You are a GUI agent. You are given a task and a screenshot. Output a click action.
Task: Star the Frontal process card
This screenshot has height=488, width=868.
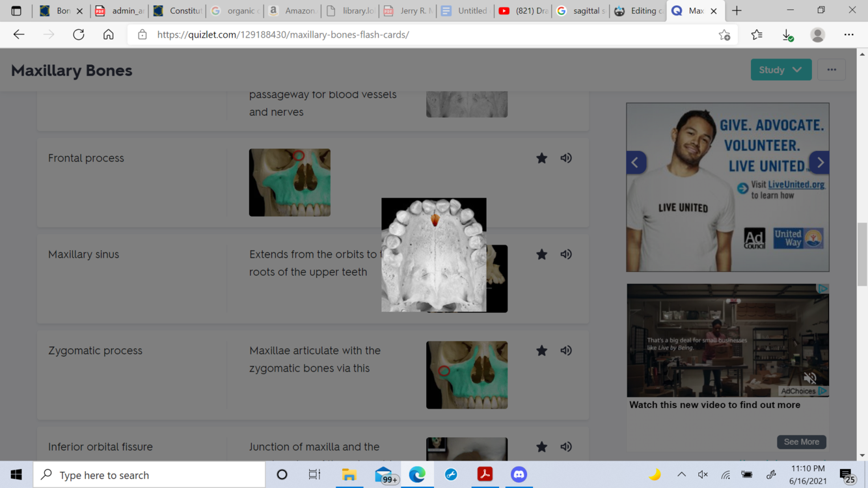541,158
